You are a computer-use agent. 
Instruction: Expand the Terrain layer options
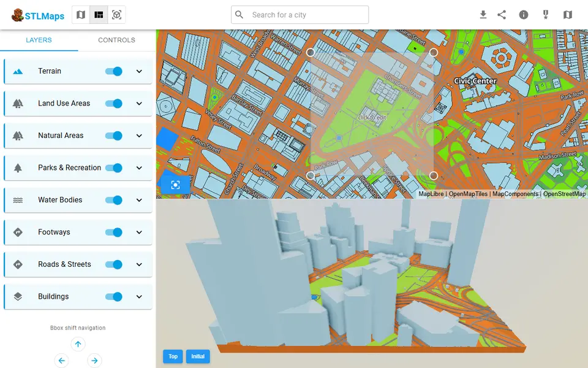pos(139,71)
